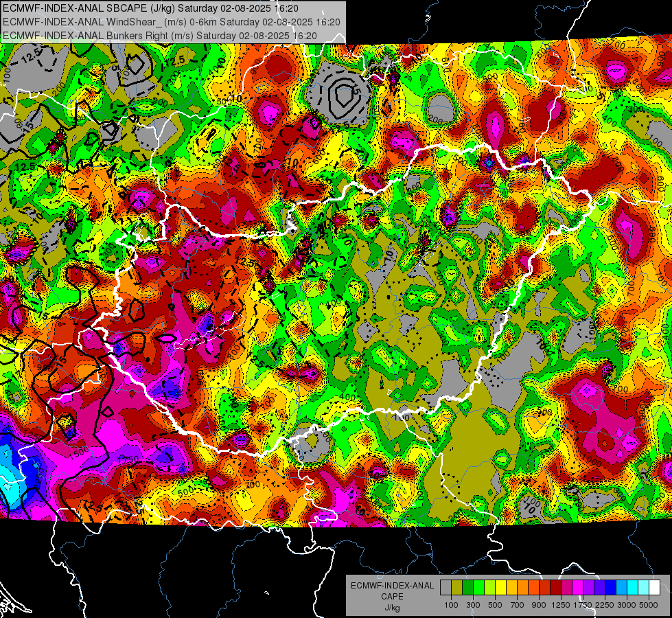Select the dark maroon legend swatch
Screen dimensions: 672x618
point(555,588)
